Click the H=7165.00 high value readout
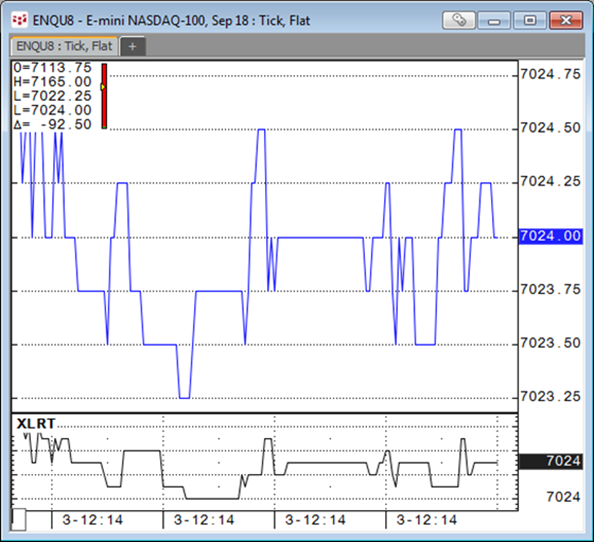The width and height of the screenshot is (594, 542). pos(52,82)
